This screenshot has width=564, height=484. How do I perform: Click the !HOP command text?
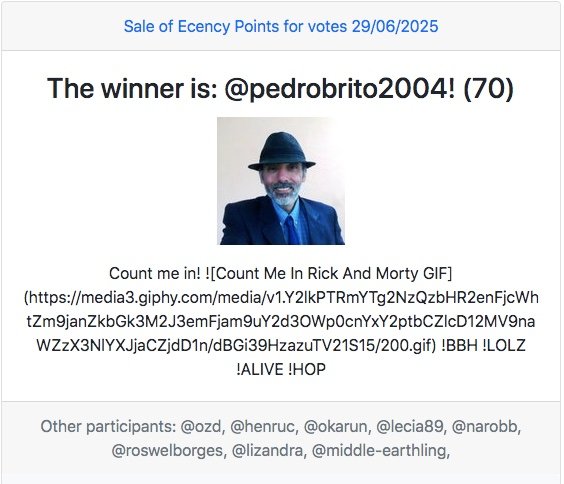[x=307, y=369]
